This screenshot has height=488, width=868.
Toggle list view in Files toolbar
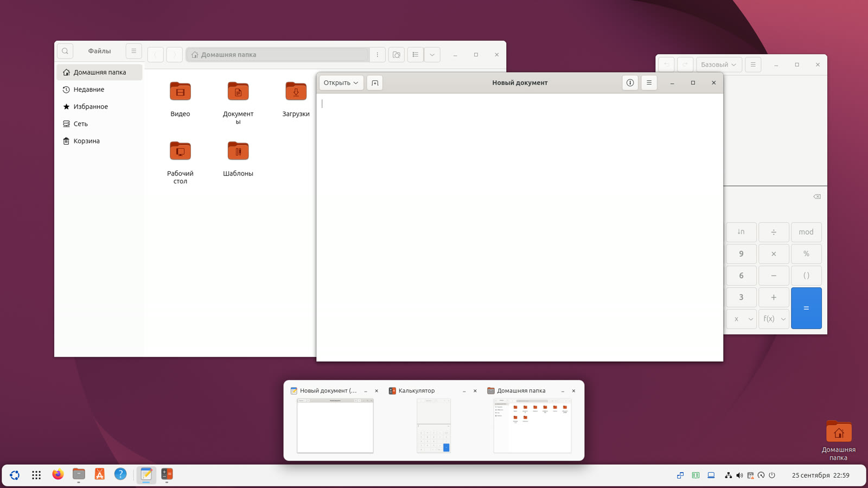point(415,55)
